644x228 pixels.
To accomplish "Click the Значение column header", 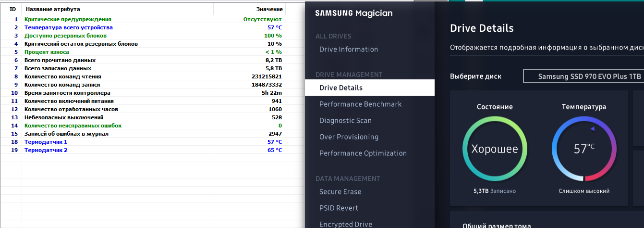I will click(x=269, y=9).
